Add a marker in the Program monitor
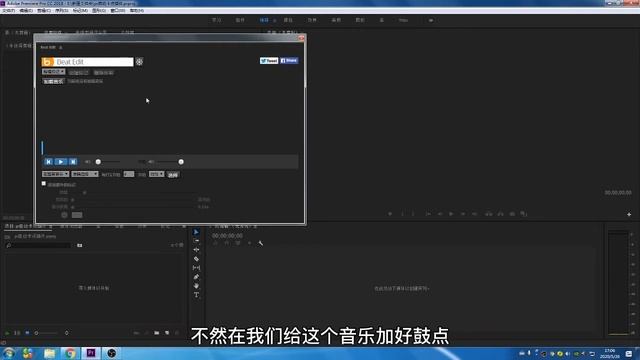The width and height of the screenshot is (640, 360). (390, 214)
